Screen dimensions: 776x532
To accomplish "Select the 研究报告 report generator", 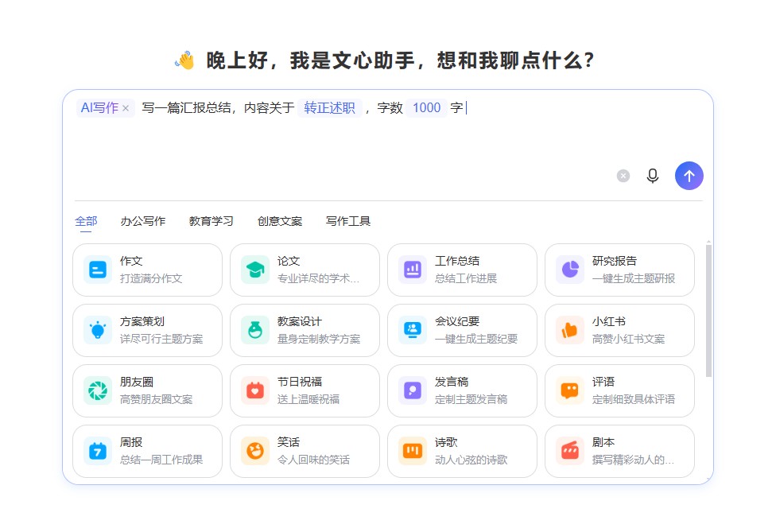I will [619, 270].
